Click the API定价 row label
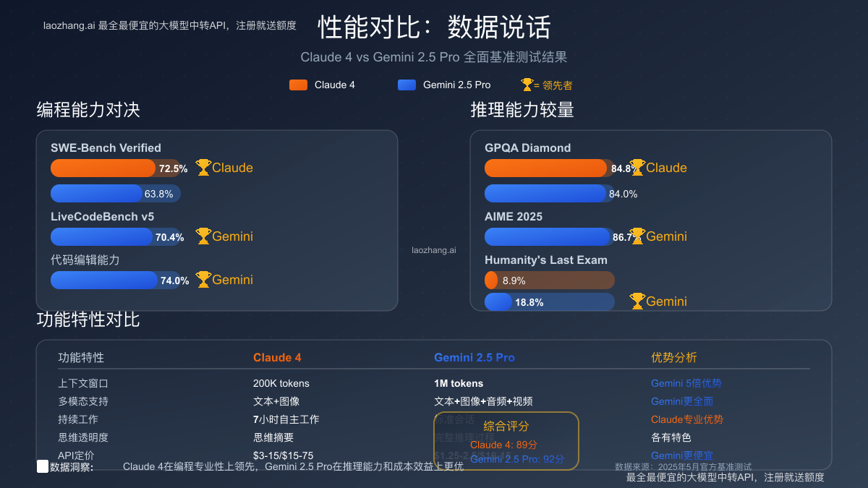Screen dimensions: 868x488 click(x=76, y=455)
